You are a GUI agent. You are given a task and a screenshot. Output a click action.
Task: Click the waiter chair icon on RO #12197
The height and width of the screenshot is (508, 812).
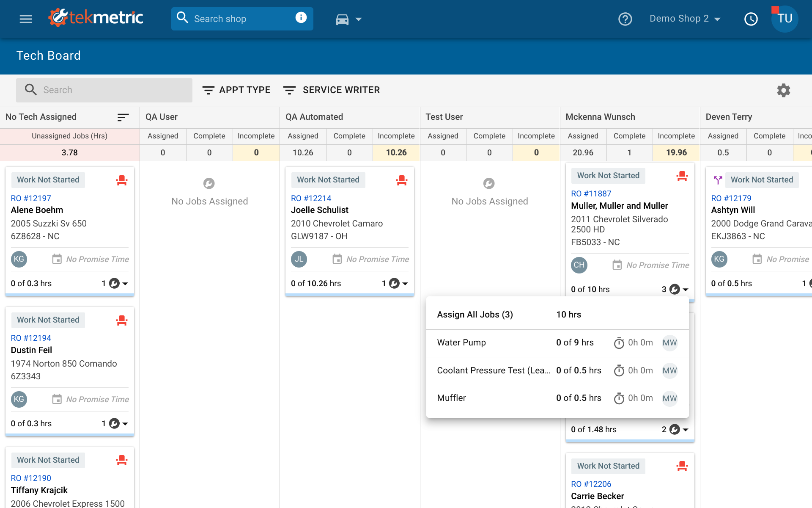pos(122,180)
